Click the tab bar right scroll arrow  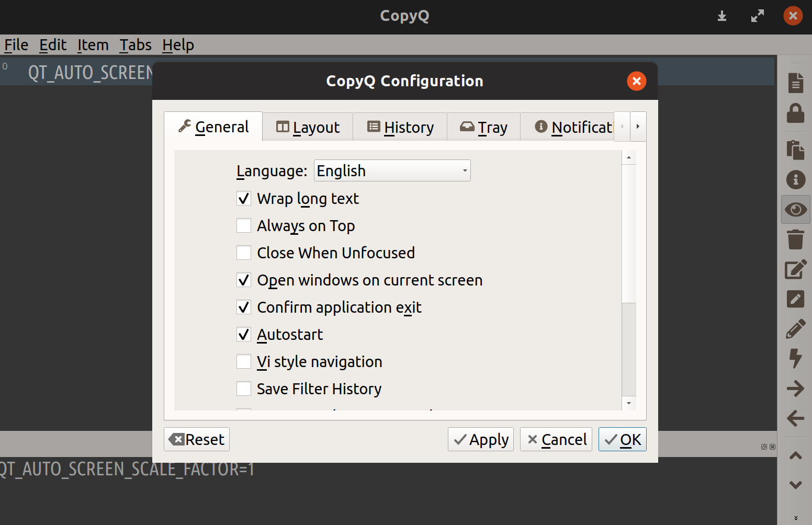[x=638, y=127]
